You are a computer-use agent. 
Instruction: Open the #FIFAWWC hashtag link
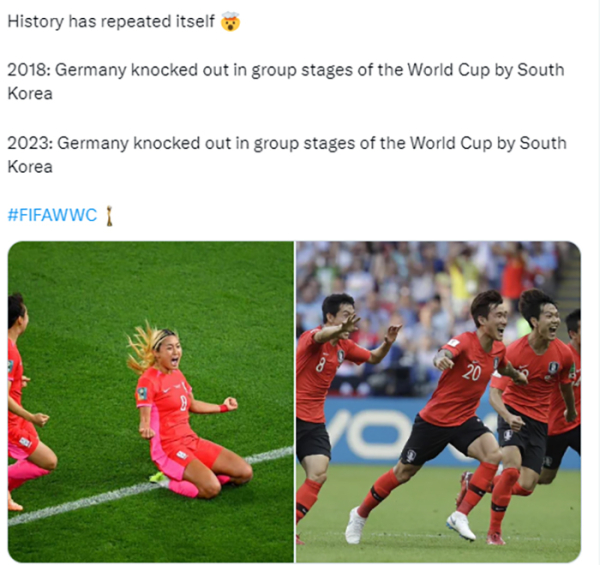point(52,215)
